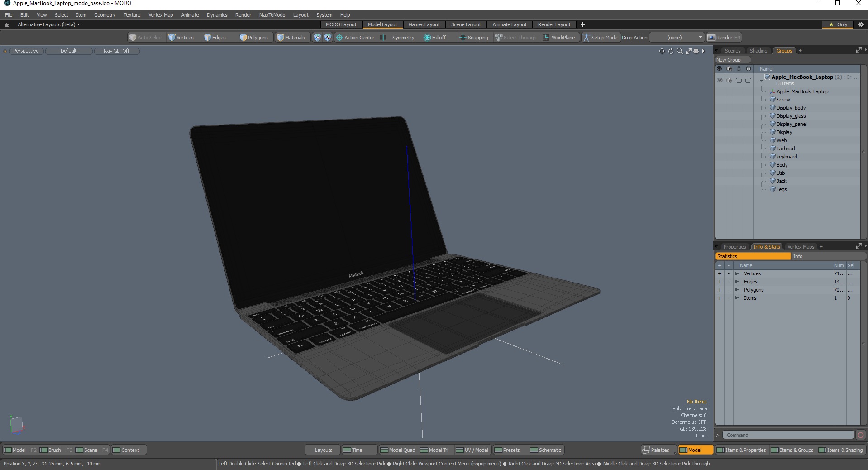Click the soccer-ball icon before Action Center
868x470 pixels.
click(x=328, y=38)
